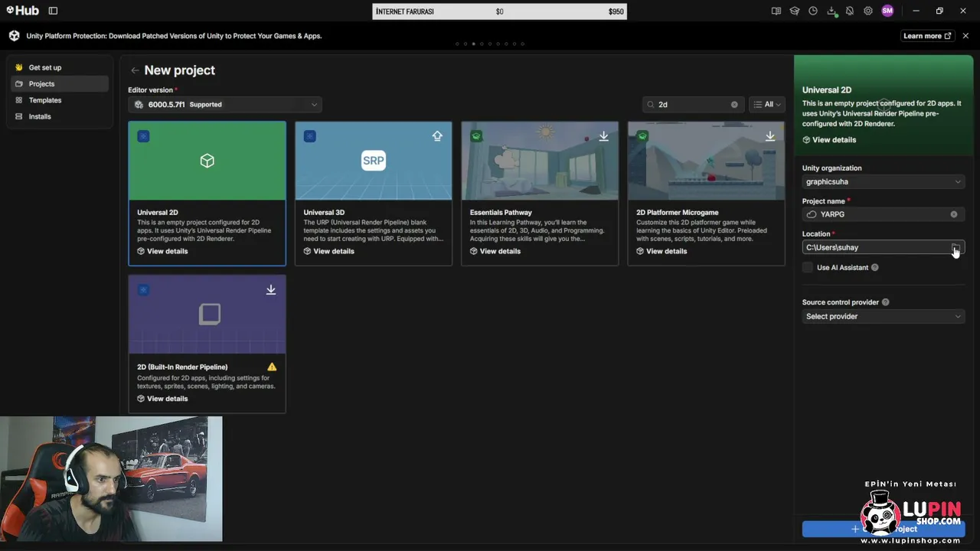980x551 pixels.
Task: Click the update arrow on Universal 3D card
Action: [x=437, y=136]
